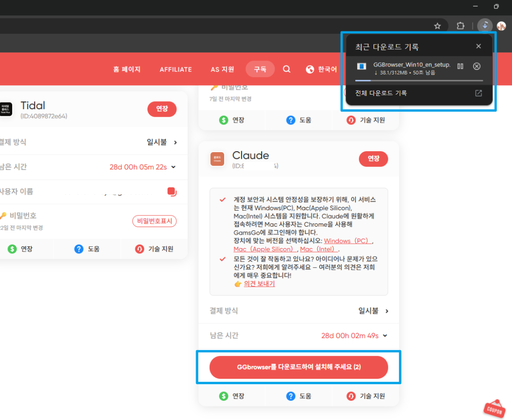This screenshot has width=512, height=420.
Task: Click the 도움 question icon on the card above Claude
Action: (291, 120)
